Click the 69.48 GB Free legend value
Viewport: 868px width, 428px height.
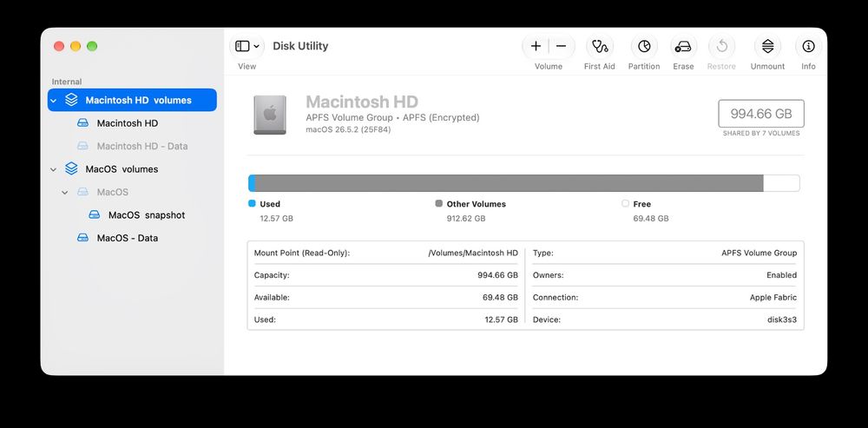tap(651, 219)
